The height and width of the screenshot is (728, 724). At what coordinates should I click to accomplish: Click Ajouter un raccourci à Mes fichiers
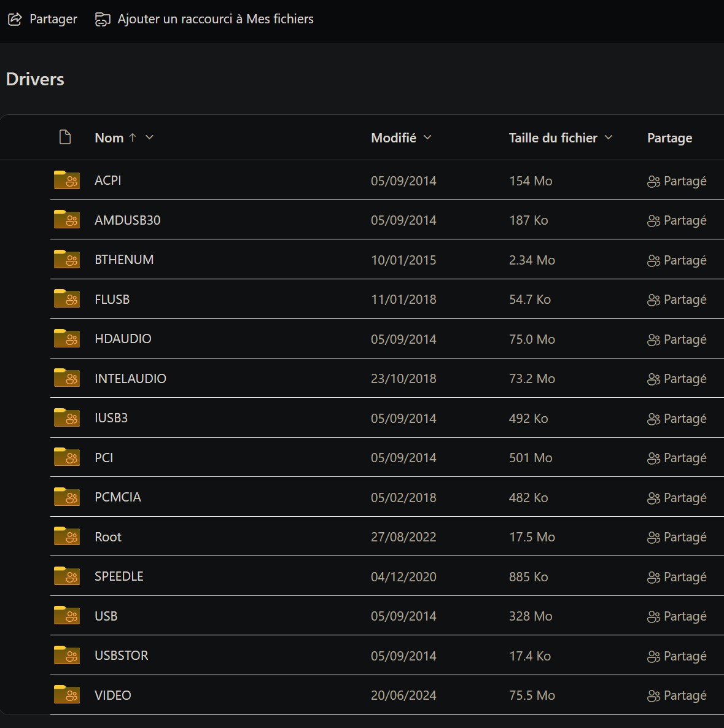pos(216,19)
